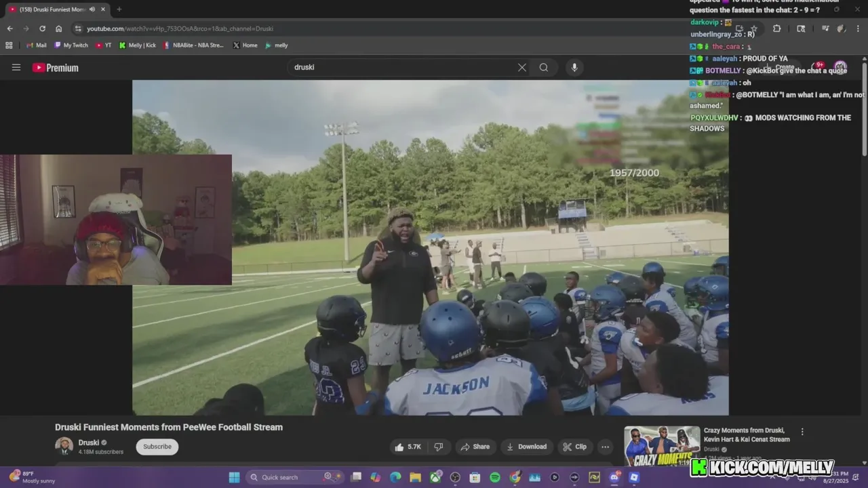Open the Melly | Kick bookmark

coord(138,45)
